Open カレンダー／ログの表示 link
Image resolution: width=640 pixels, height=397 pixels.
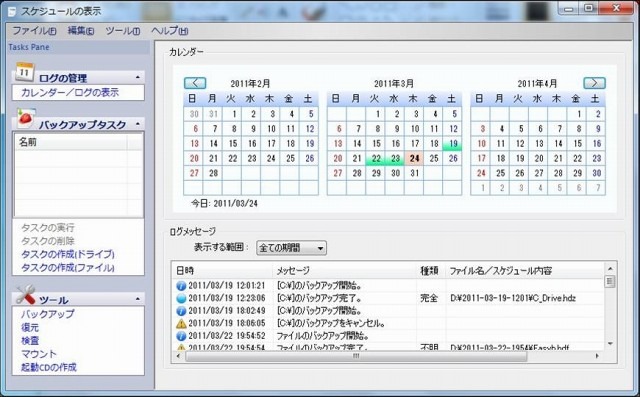70,93
